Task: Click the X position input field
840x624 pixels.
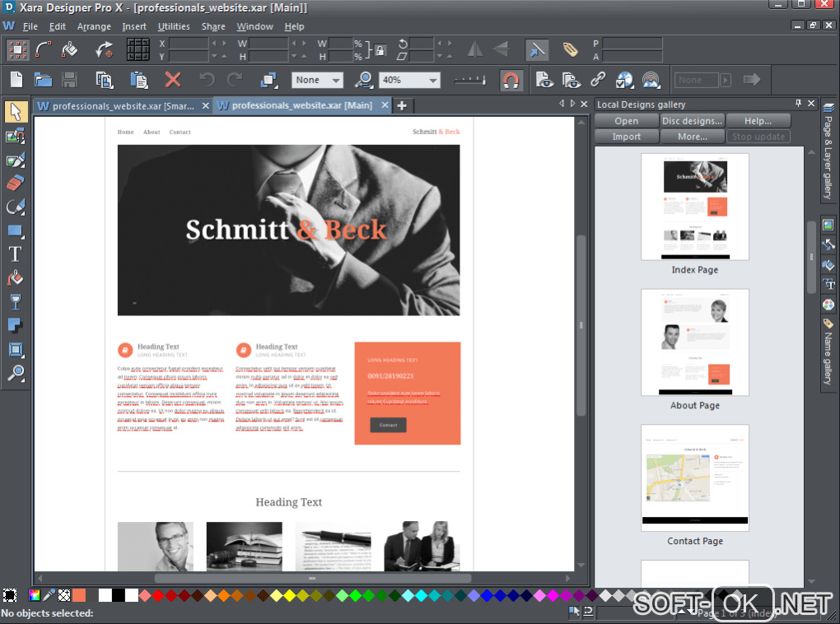Action: click(189, 44)
